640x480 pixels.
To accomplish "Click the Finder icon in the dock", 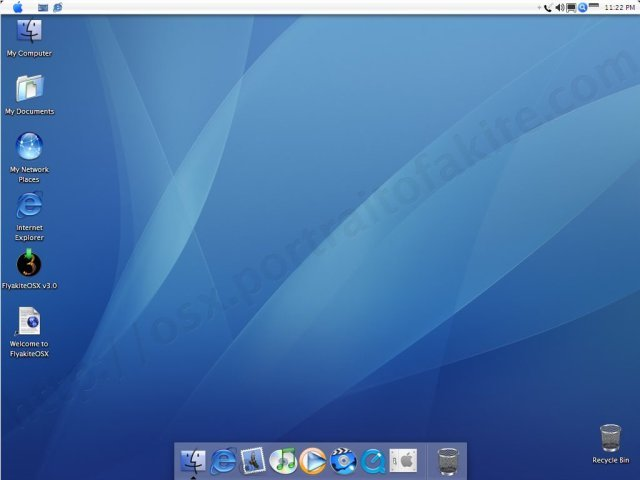I will coord(193,461).
